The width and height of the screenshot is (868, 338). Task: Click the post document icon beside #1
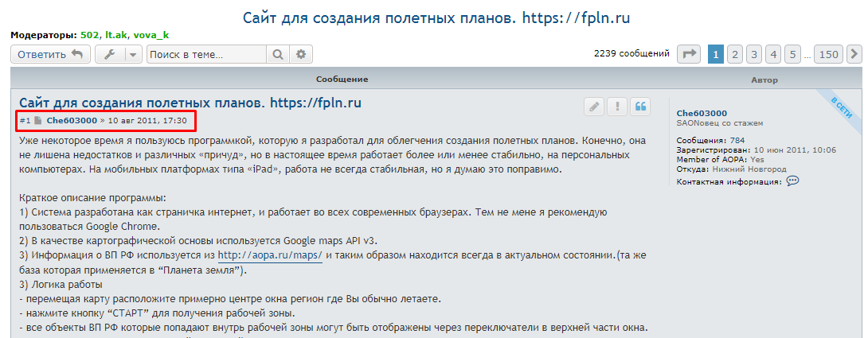37,121
